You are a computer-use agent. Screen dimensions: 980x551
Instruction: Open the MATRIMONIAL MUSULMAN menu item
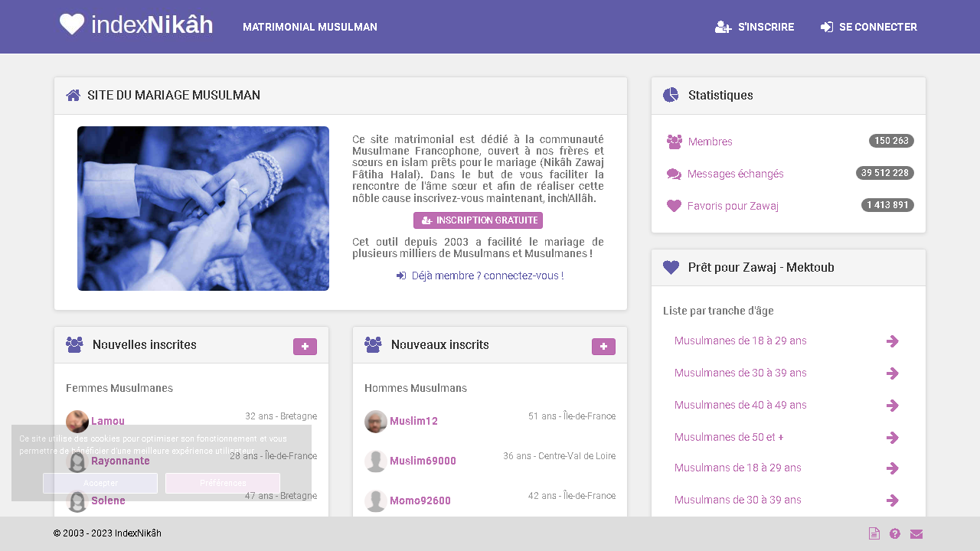[310, 27]
